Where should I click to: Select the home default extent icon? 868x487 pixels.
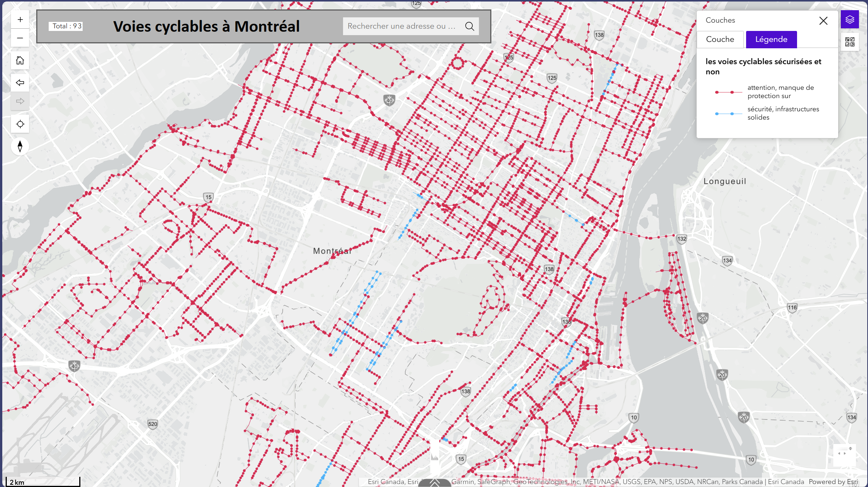point(20,60)
